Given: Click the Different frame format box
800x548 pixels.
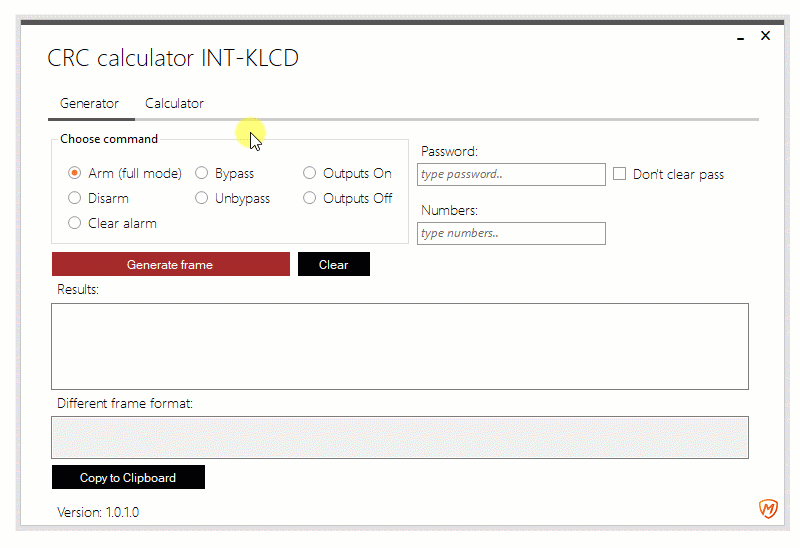Looking at the screenshot, I should click(399, 437).
